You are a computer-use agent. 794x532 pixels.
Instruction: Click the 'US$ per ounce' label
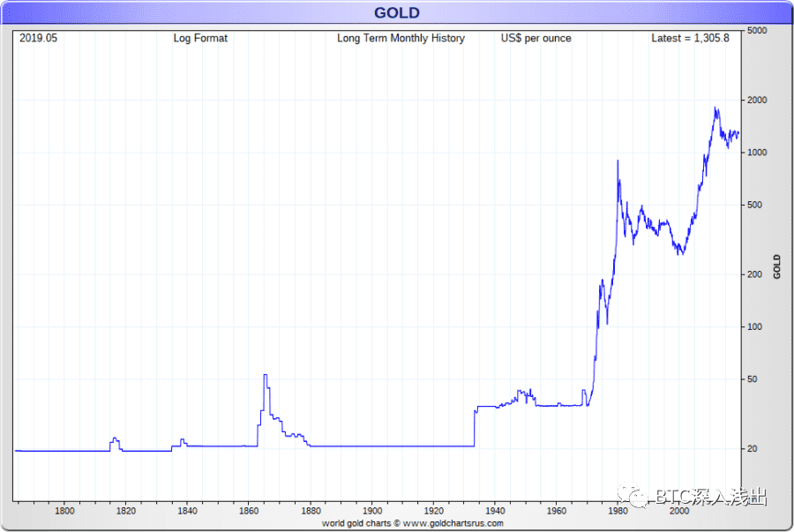pyautogui.click(x=536, y=39)
